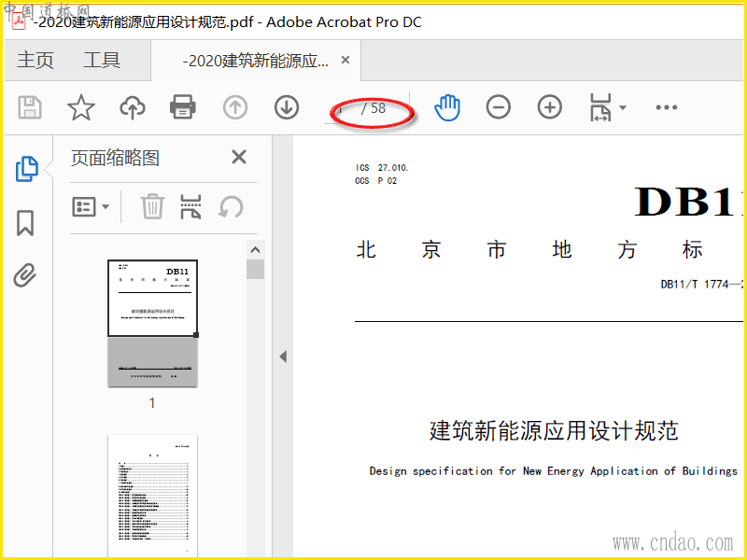Image resolution: width=747 pixels, height=560 pixels.
Task: Go to the previous page arrow
Action: (x=235, y=107)
